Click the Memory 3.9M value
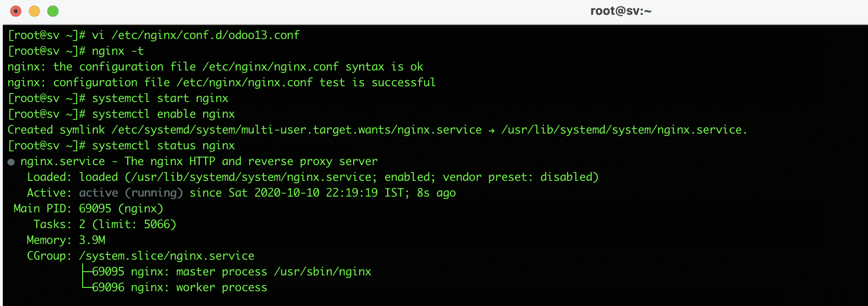868x306 pixels. [92, 240]
